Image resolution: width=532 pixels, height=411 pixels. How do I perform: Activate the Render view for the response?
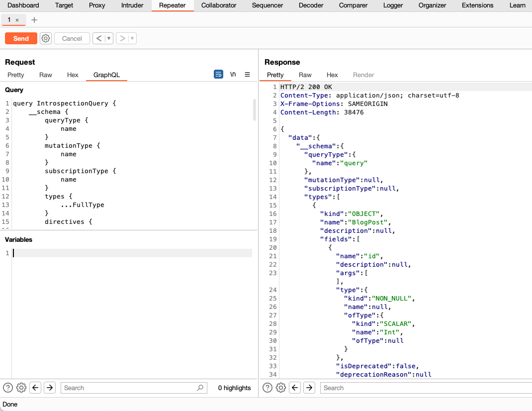click(363, 75)
